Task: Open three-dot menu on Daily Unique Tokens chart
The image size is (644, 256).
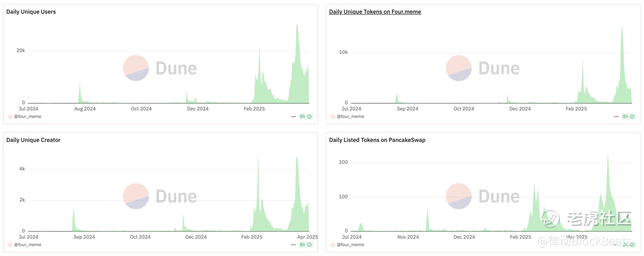Action: [x=616, y=117]
